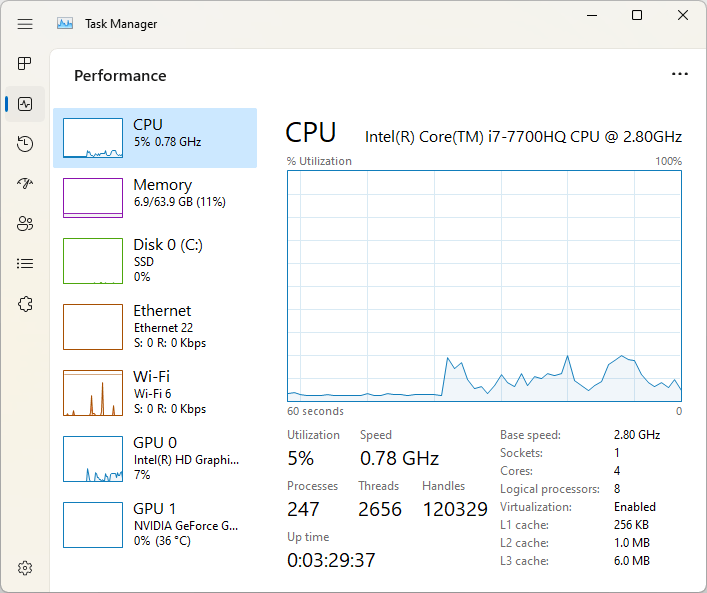The height and width of the screenshot is (593, 707).
Task: Click the CPU utilization graph
Action: pyautogui.click(x=484, y=286)
